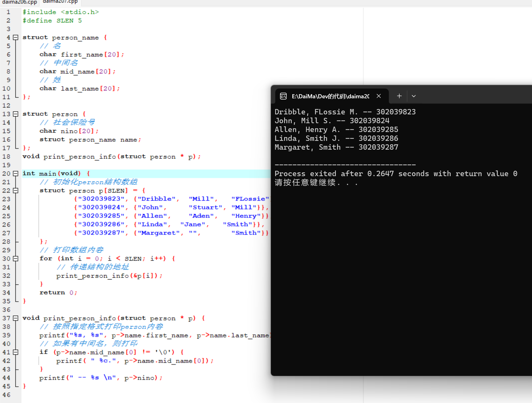Click the string "Aden" in the initializer
The height and width of the screenshot is (403, 532).
coord(201,216)
